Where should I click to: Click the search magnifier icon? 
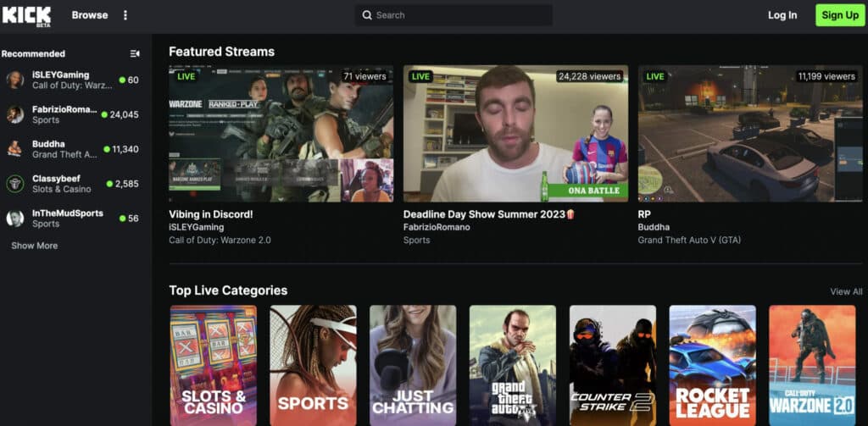pos(367,15)
